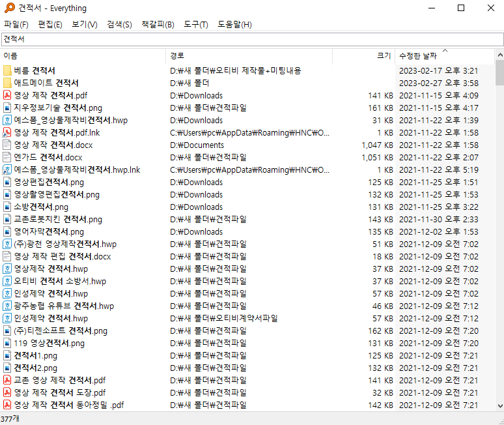Click the image icon of 영상편집견적서.png
This screenshot has width=504, height=425.
pos(7,182)
